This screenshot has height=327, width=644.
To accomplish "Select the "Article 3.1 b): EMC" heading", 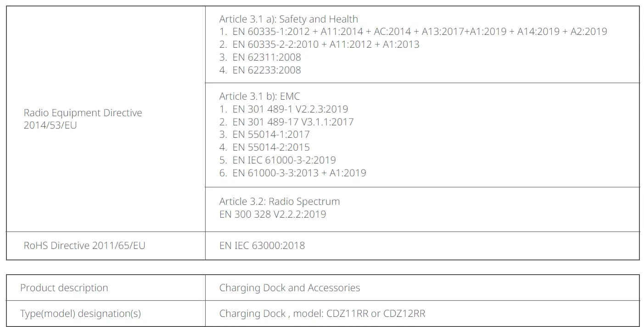I will (259, 96).
